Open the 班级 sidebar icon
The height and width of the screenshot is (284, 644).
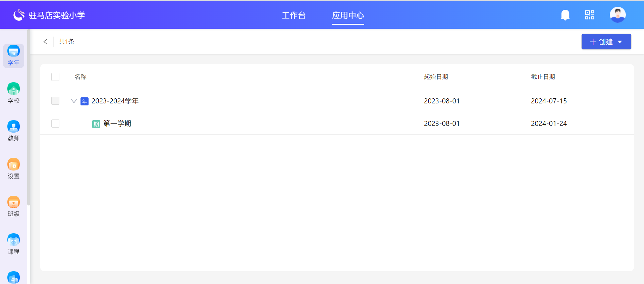[x=13, y=206]
